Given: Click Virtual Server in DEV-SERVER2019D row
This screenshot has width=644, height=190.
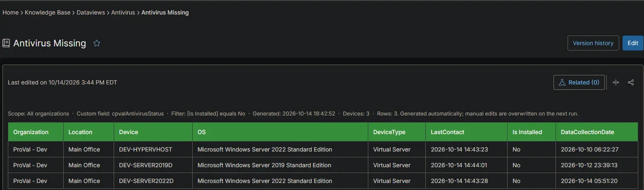Looking at the screenshot, I should pyautogui.click(x=396, y=165).
